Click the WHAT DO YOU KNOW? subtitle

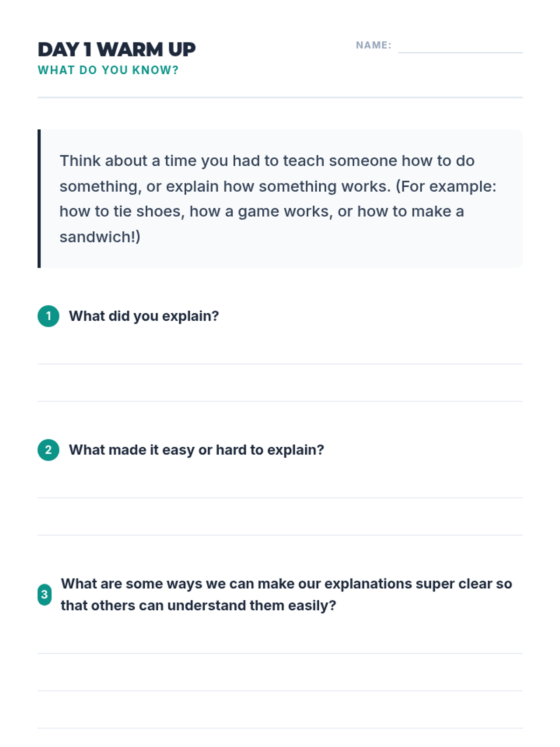point(108,70)
